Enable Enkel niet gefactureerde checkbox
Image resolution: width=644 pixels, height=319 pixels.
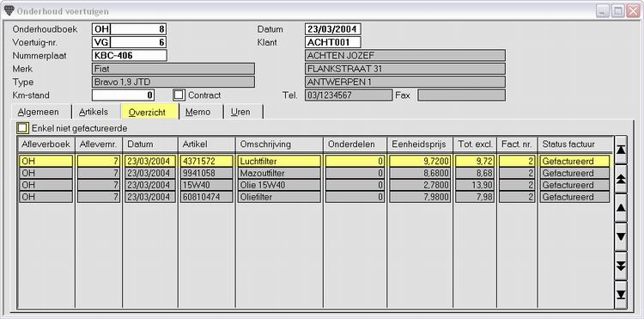(22, 128)
